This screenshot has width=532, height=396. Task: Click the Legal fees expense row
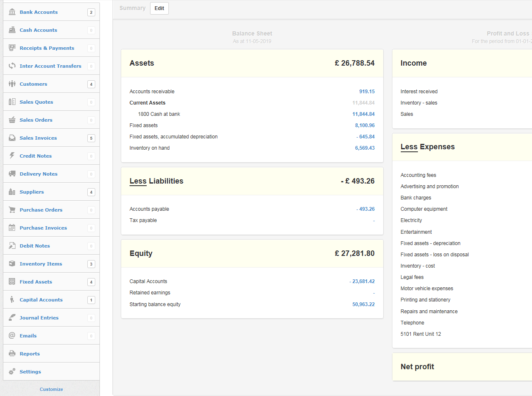[412, 277]
